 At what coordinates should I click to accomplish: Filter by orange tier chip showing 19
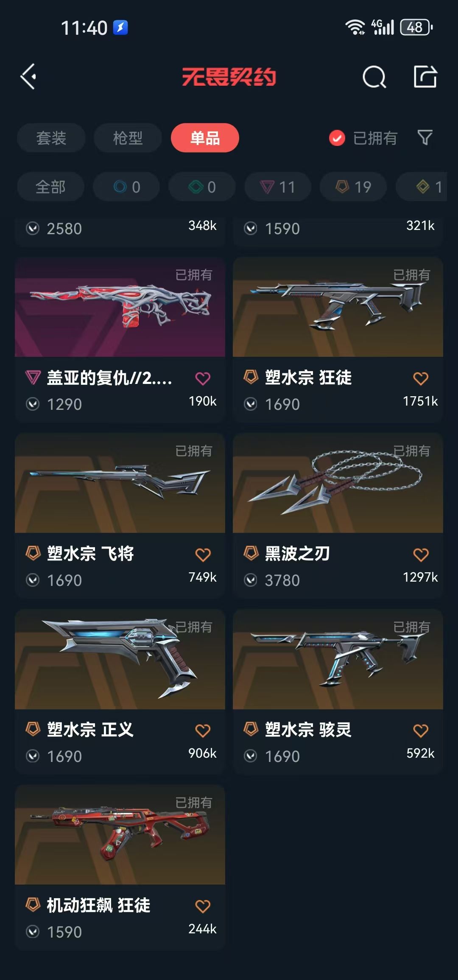(x=353, y=187)
